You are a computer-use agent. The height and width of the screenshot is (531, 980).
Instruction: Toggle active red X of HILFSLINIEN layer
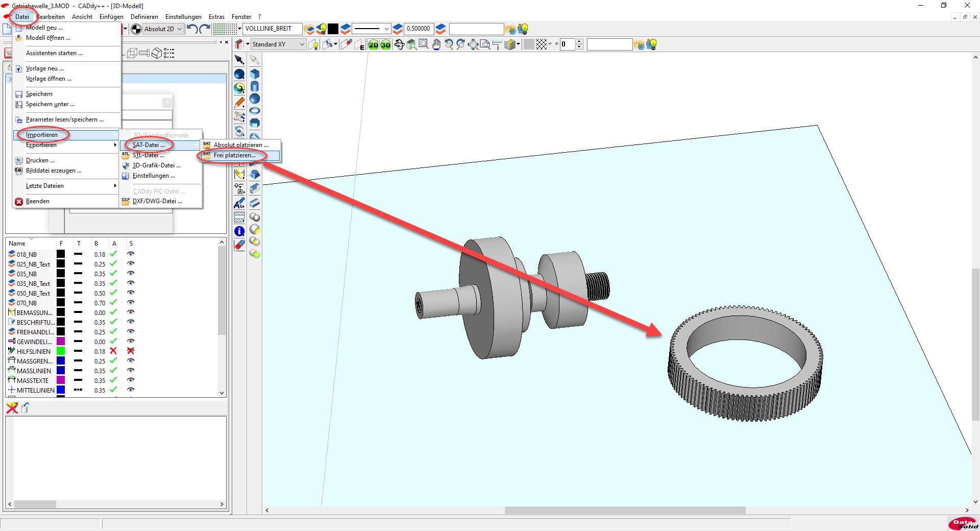click(114, 351)
